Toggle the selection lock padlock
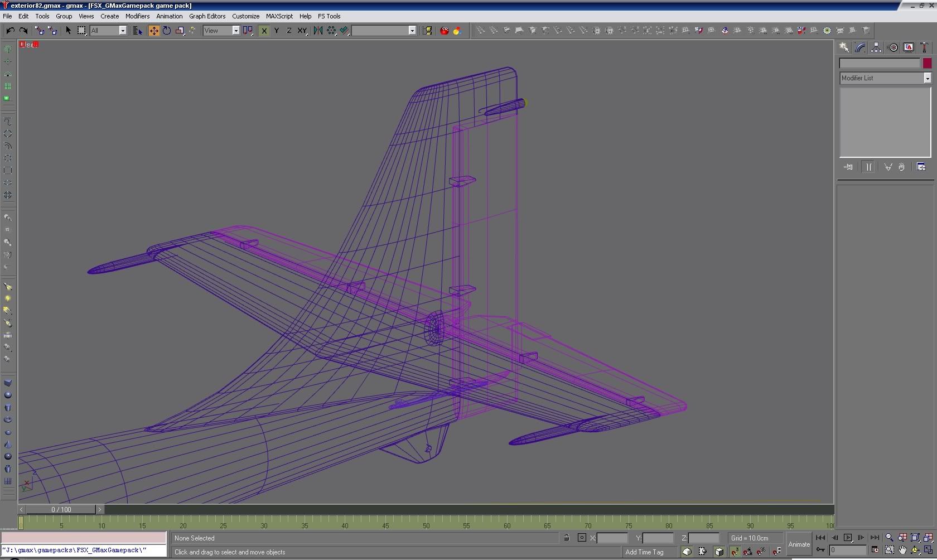Image resolution: width=937 pixels, height=560 pixels. coord(566,538)
